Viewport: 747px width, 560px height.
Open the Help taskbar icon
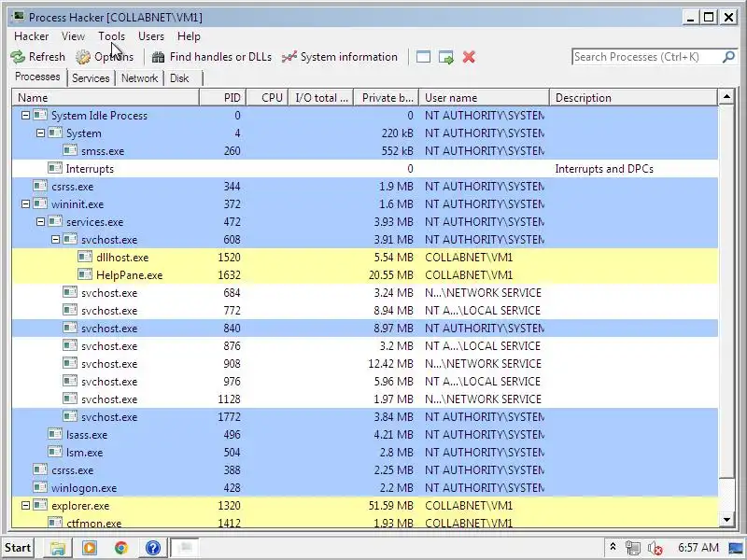click(152, 548)
